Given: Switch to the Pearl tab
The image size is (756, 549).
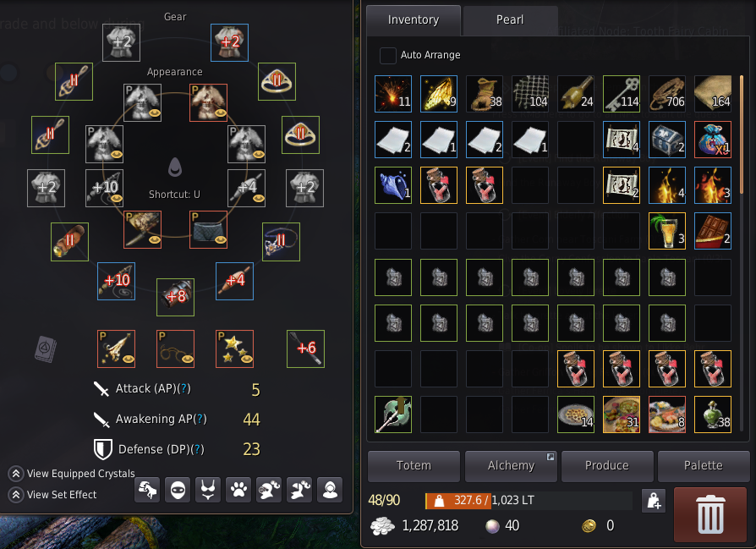Looking at the screenshot, I should pos(510,20).
